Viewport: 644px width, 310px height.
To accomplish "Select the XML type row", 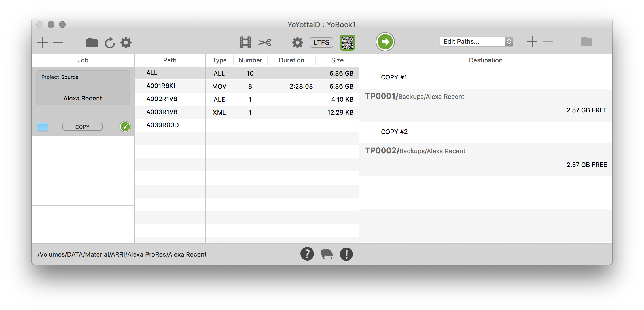I will tap(282, 112).
